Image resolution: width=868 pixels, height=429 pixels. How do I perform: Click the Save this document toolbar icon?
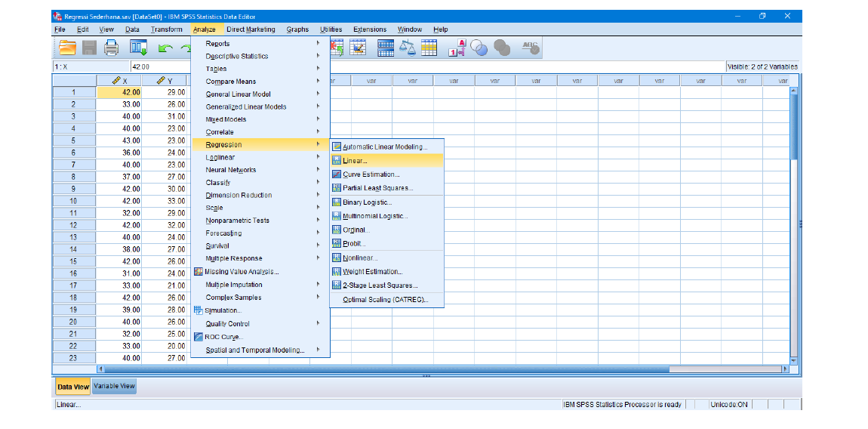point(89,49)
